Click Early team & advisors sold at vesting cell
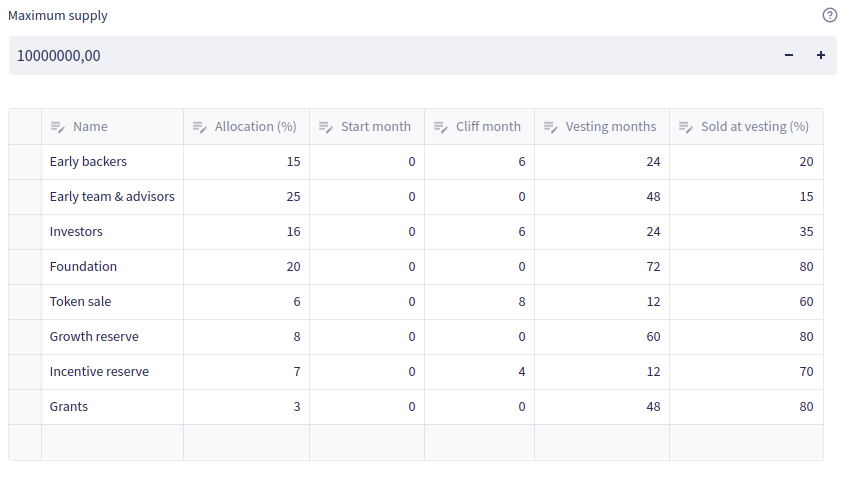Image resolution: width=843 pixels, height=477 pixels. [746, 197]
